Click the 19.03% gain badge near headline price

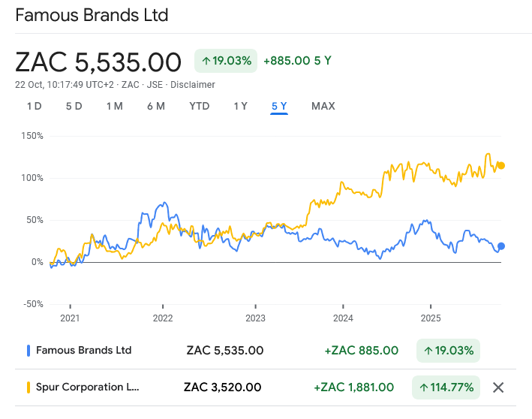click(226, 61)
